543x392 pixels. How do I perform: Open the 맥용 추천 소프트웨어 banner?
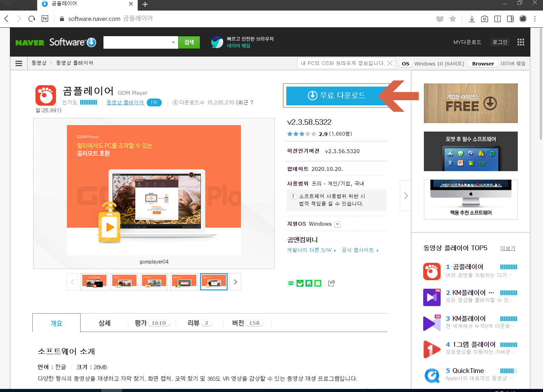(471, 199)
